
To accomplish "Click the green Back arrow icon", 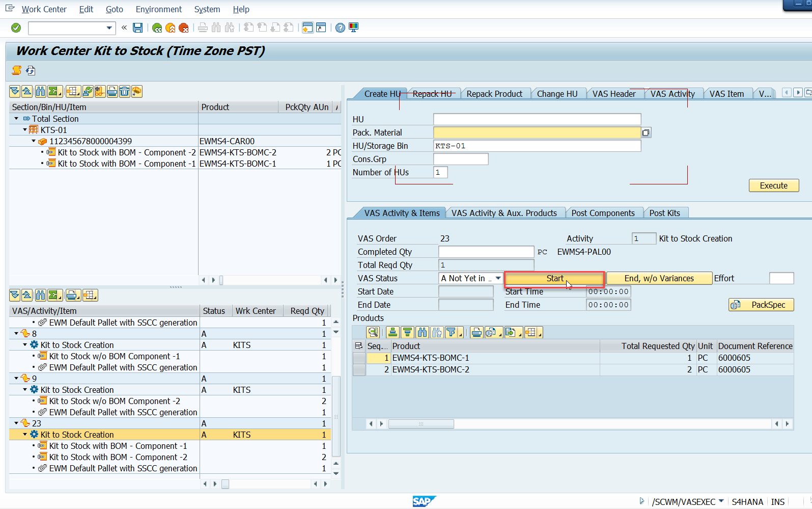I will pyautogui.click(x=157, y=28).
